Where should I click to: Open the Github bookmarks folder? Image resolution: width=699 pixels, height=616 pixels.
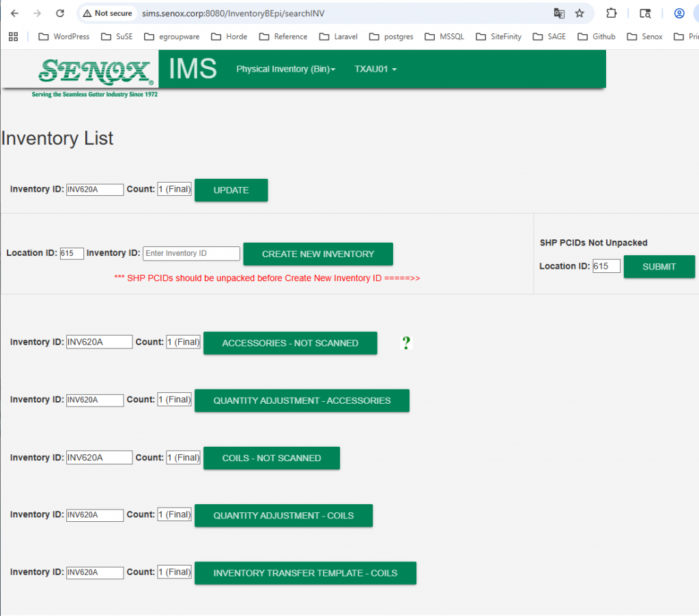click(596, 36)
